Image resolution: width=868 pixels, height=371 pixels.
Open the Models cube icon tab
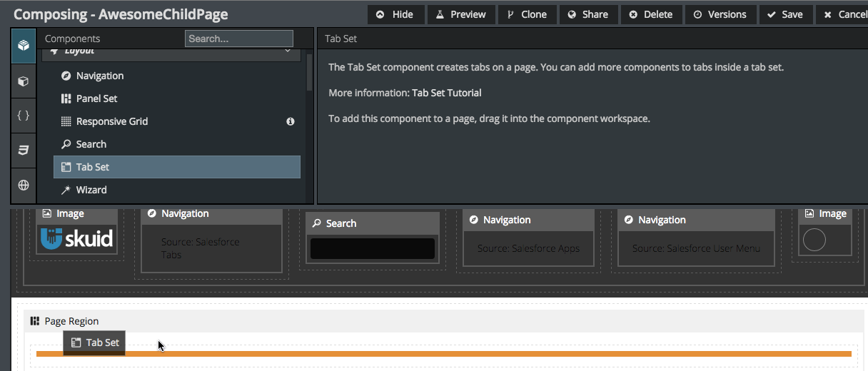pos(24,81)
